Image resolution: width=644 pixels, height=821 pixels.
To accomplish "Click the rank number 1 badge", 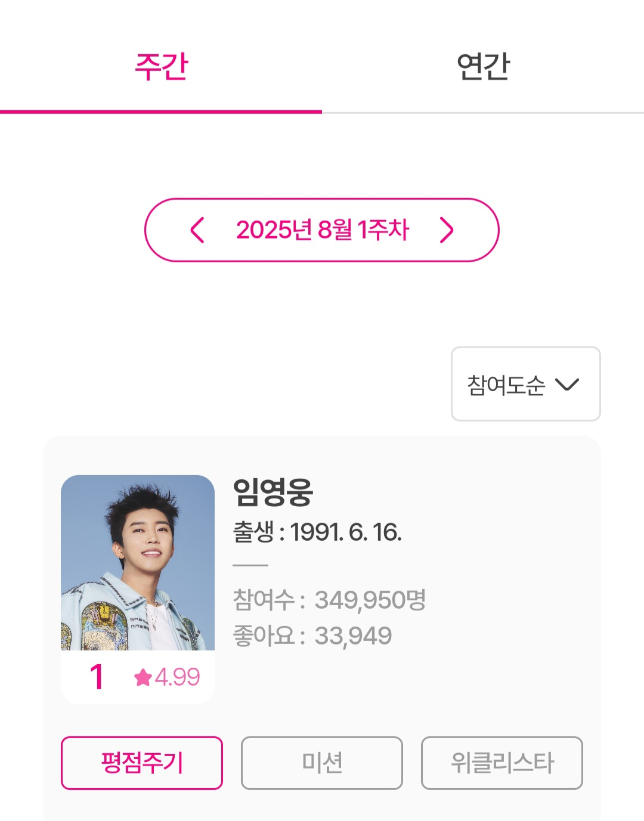I will tap(97, 677).
